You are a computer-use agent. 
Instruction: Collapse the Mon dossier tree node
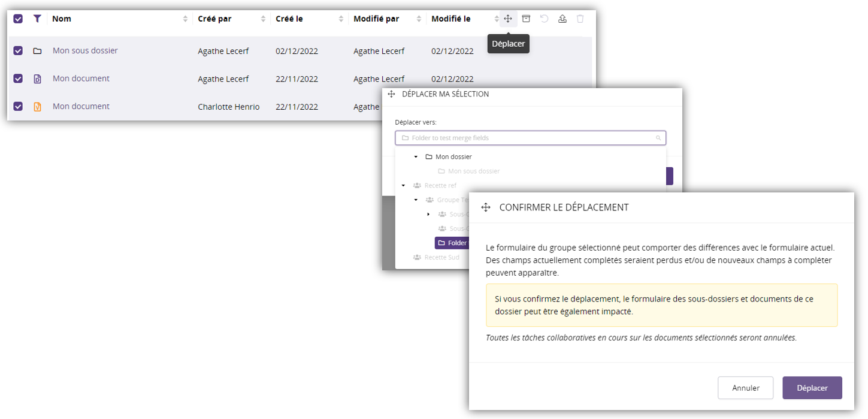coord(416,156)
